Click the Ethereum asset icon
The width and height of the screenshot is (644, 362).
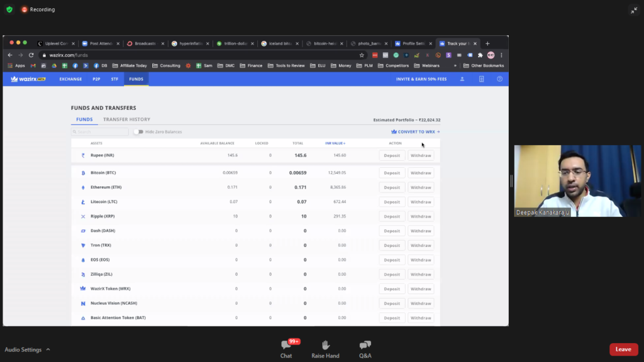[83, 187]
